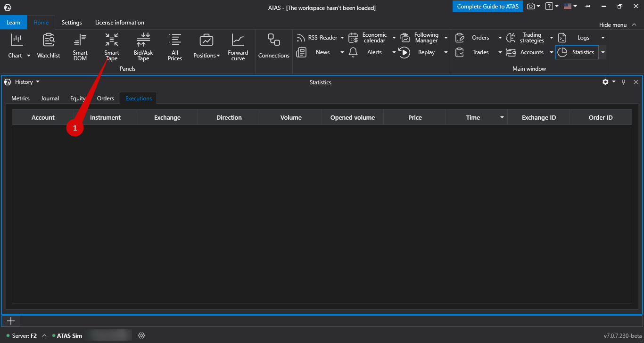This screenshot has width=644, height=343.
Task: Expand the RSS-Reader dropdown arrow
Action: coord(342,38)
